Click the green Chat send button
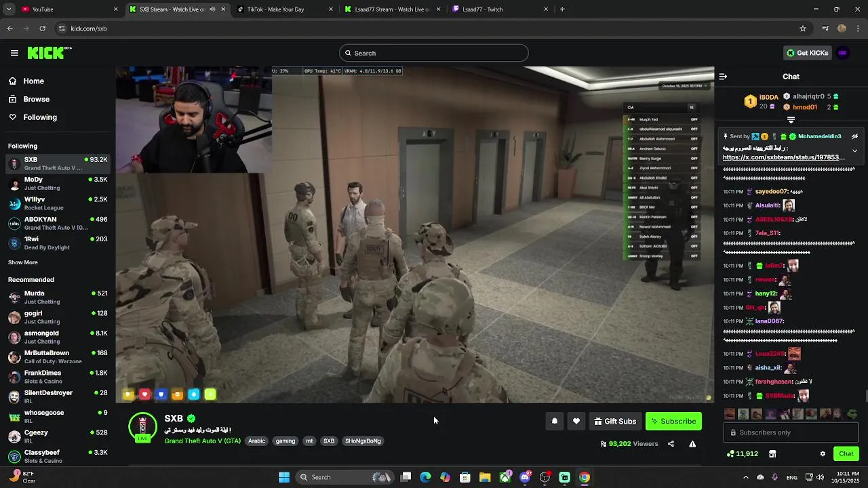868x488 pixels. [x=846, y=453]
